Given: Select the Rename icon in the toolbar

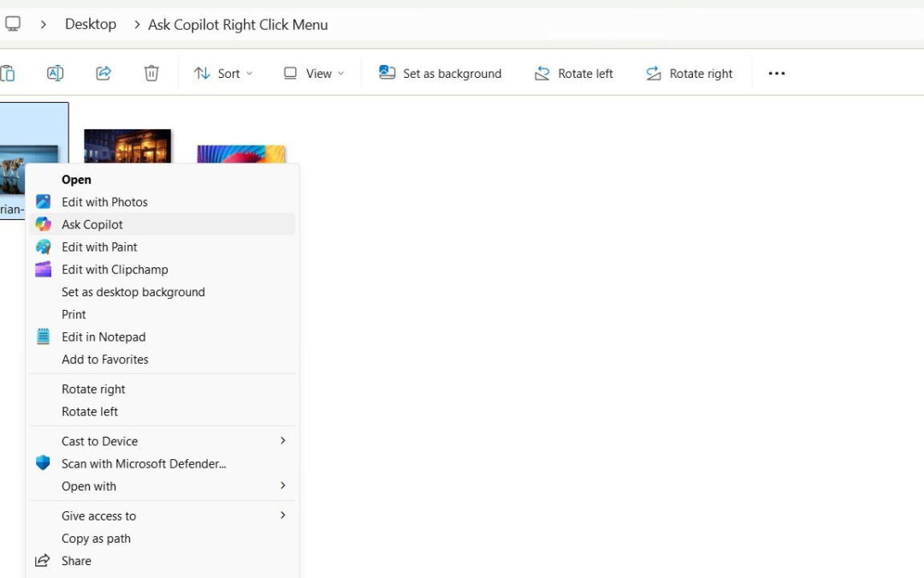Looking at the screenshot, I should click(55, 73).
